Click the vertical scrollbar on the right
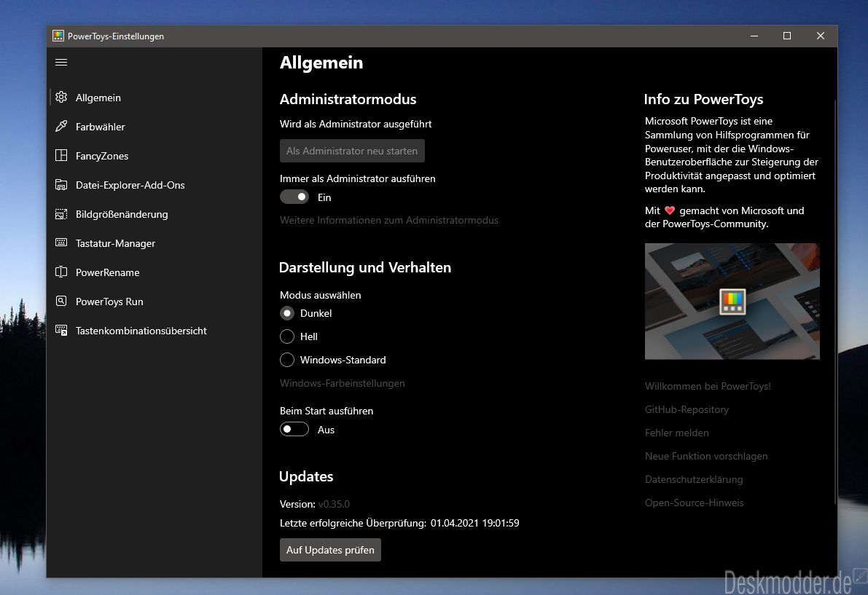This screenshot has height=595, width=868. (834, 302)
